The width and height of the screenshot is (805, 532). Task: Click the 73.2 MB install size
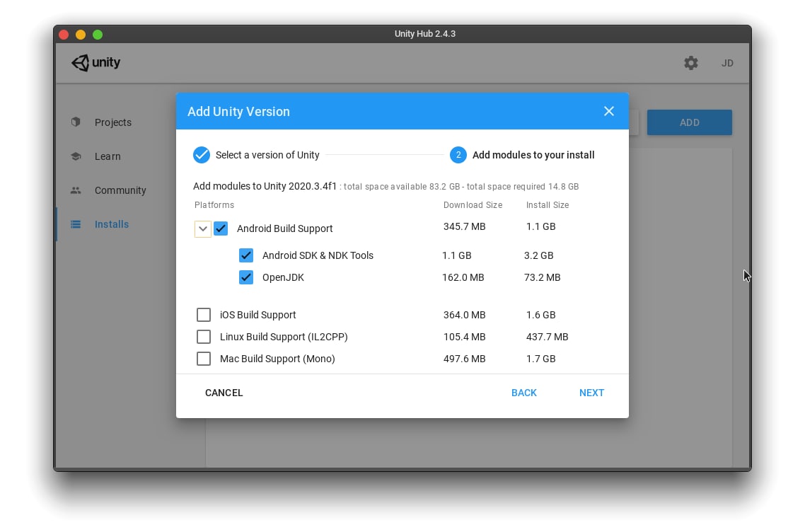point(542,277)
